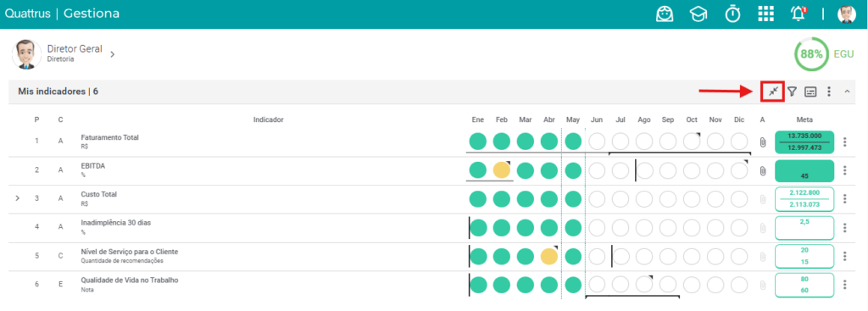Image resolution: width=868 pixels, height=311 pixels.
Task: Click the compress view icon highlighted in red
Action: 773,92
